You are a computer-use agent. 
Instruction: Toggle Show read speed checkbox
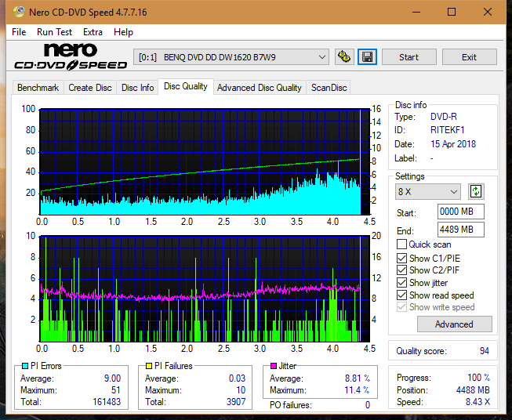pyautogui.click(x=401, y=295)
